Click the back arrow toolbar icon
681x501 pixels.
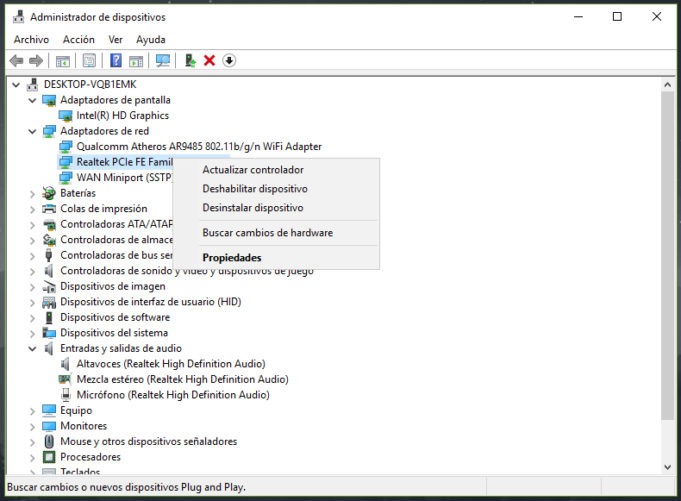click(x=16, y=61)
